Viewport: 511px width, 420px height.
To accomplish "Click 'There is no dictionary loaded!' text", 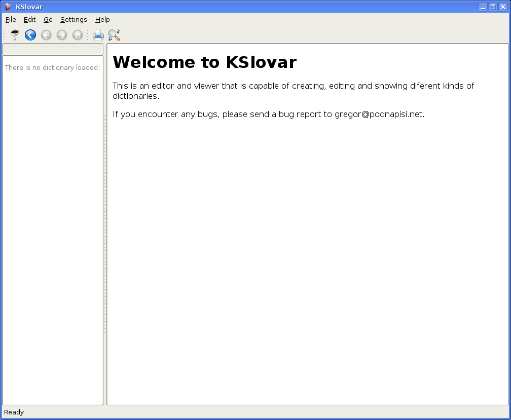I will click(53, 67).
